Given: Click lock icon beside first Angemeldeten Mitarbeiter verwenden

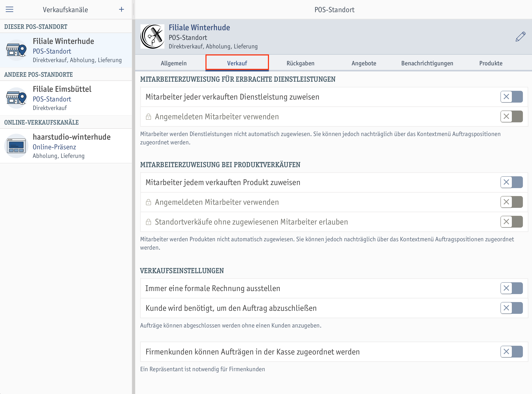Looking at the screenshot, I should coord(148,117).
